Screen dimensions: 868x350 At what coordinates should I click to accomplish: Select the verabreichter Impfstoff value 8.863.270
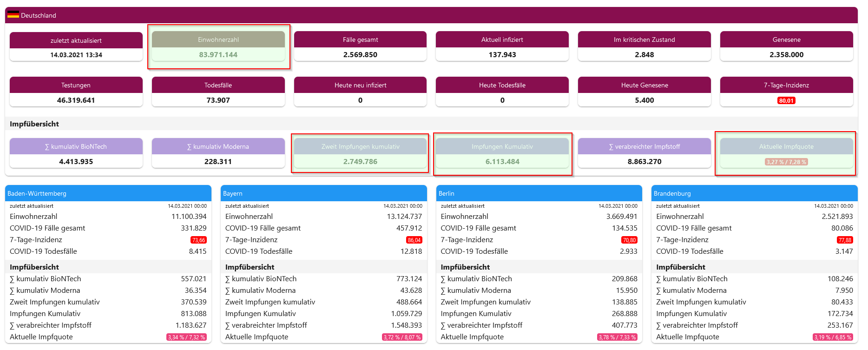[644, 161]
